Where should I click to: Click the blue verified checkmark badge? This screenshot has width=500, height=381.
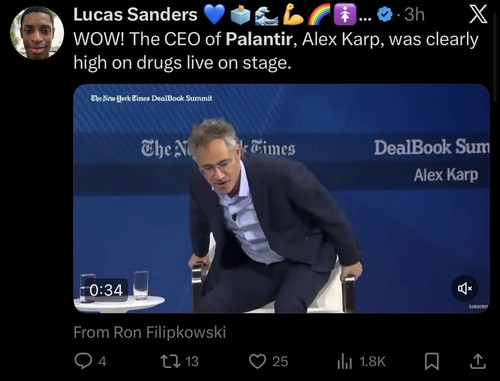point(384,15)
